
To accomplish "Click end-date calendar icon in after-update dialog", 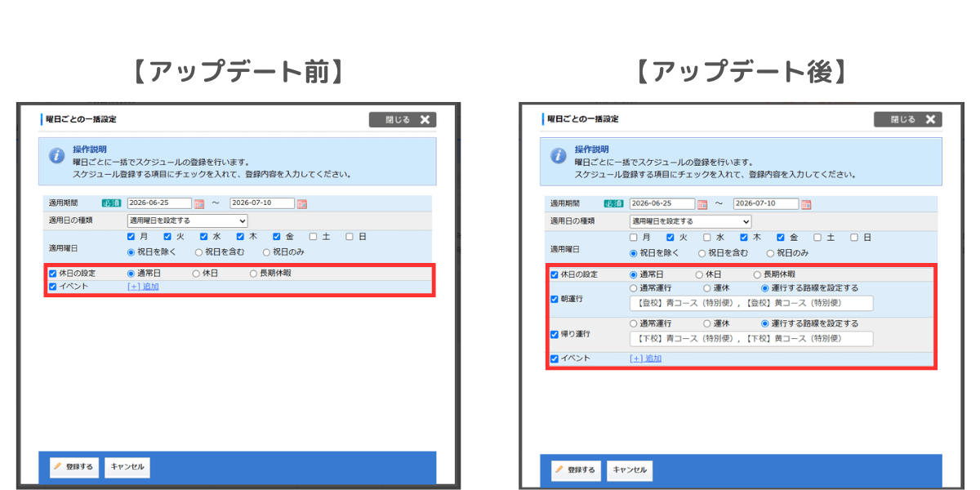I will [x=806, y=204].
